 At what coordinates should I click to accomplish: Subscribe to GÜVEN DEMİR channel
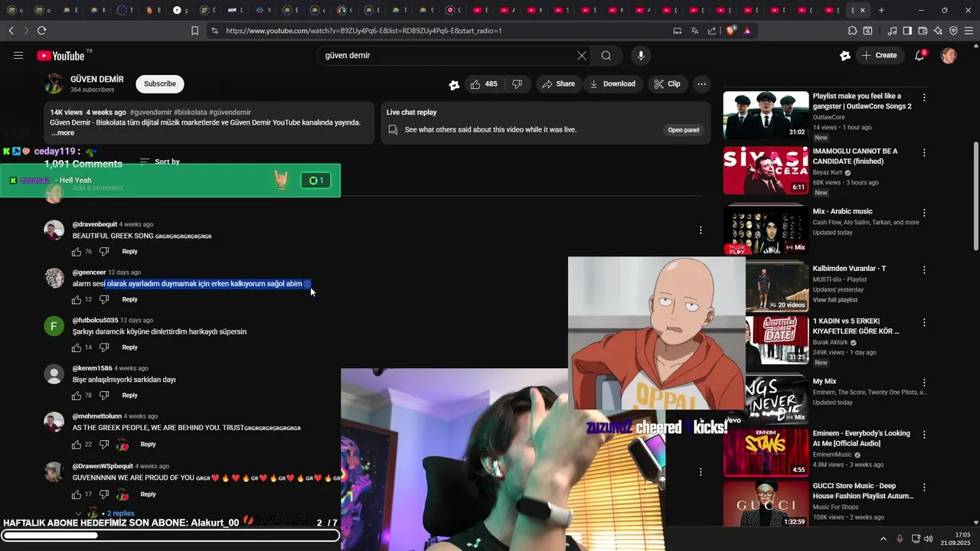pos(160,84)
